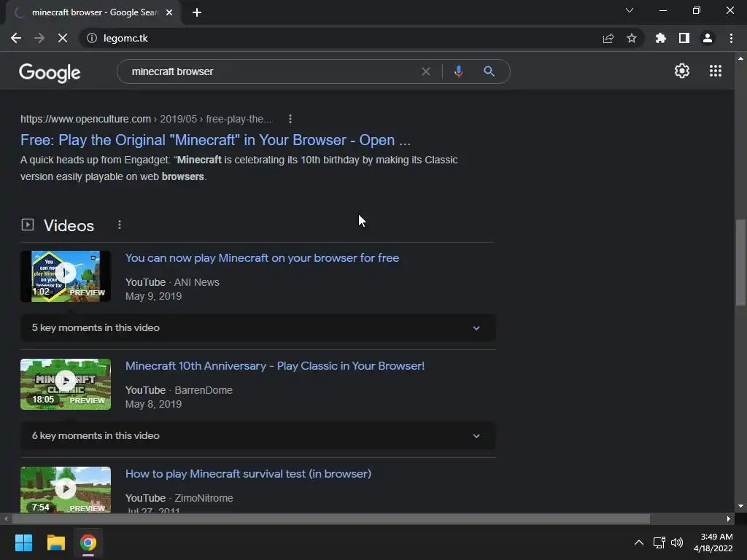Click the horizontal scrollbar thumb
Screen dimensions: 747x560
pos(331,518)
